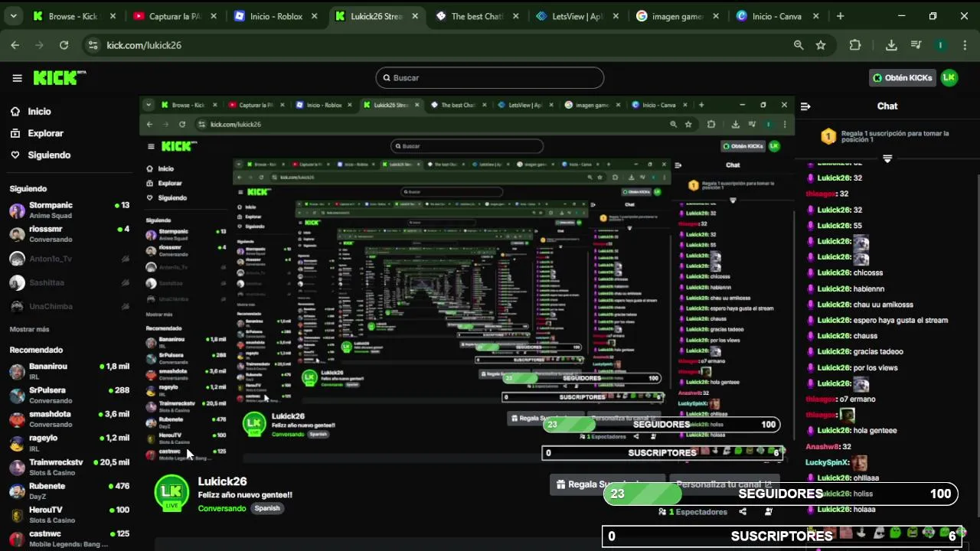
Task: Open Siguiendo in the sidebar
Action: (40, 155)
